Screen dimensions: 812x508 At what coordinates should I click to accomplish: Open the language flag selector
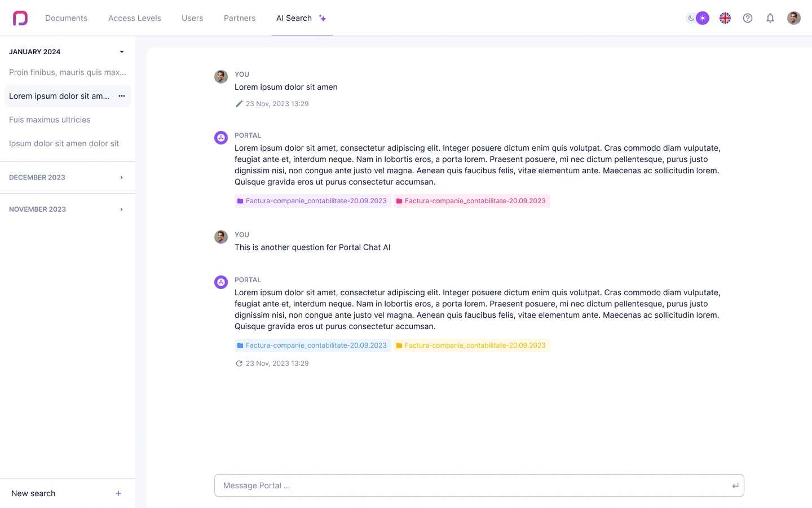pos(725,18)
